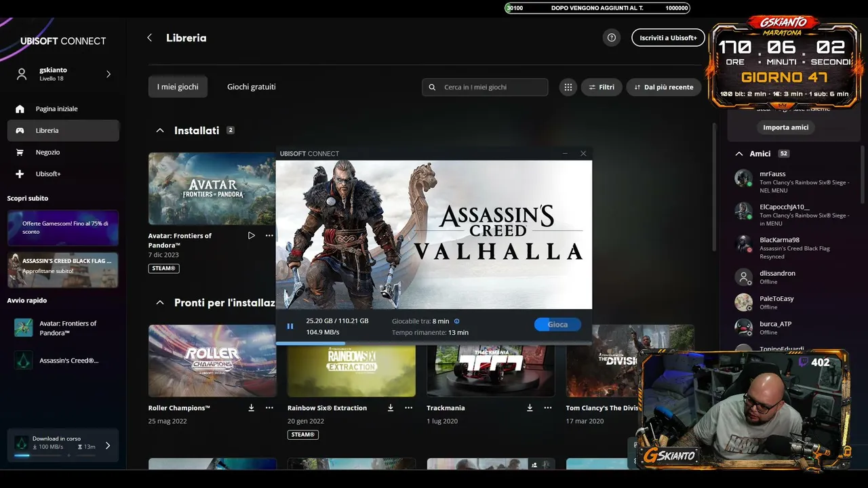Click the STEAM badge under Avatar
Image resolution: width=868 pixels, height=488 pixels.
click(x=163, y=268)
